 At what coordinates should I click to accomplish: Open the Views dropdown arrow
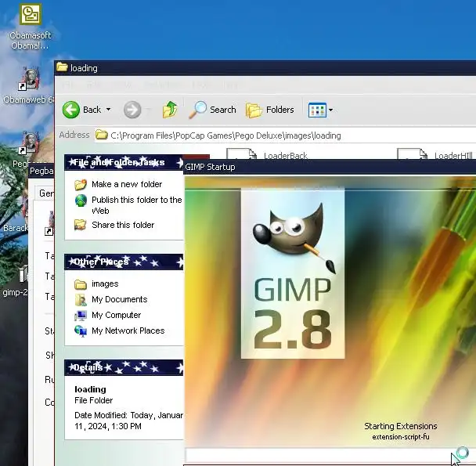coord(331,110)
